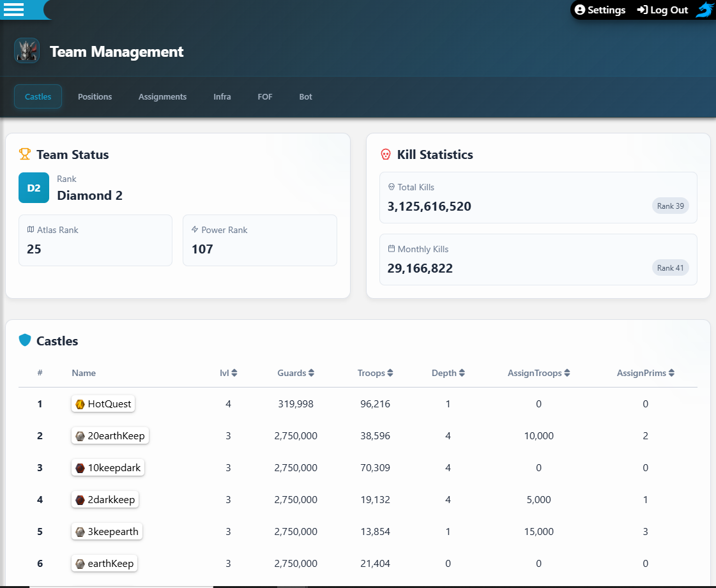Image resolution: width=716 pixels, height=588 pixels.
Task: Sort by AssignTroops column
Action: (x=538, y=373)
